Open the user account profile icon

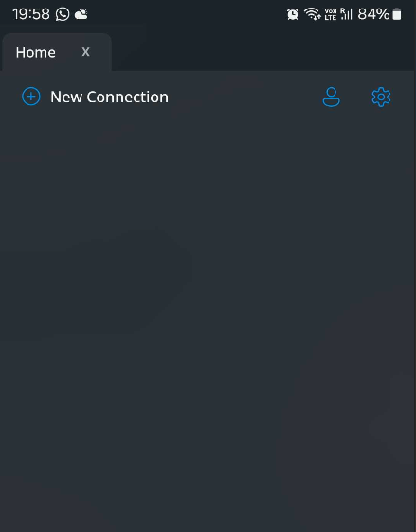(x=331, y=98)
